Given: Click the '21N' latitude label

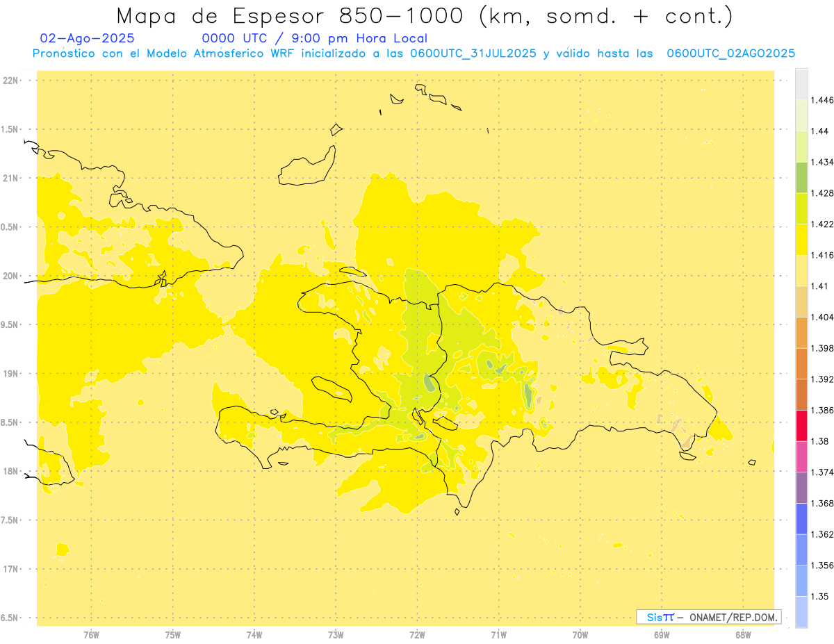Looking at the screenshot, I should click(12, 179).
